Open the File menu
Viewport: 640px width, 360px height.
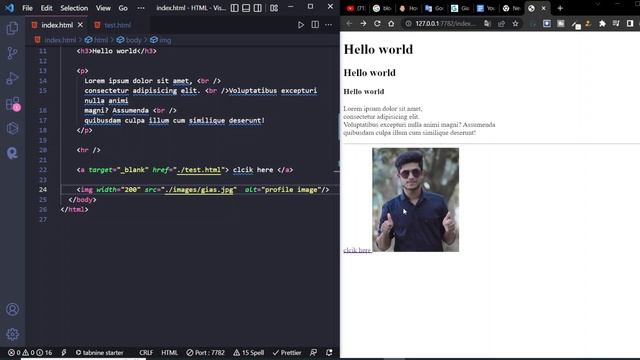(x=27, y=8)
